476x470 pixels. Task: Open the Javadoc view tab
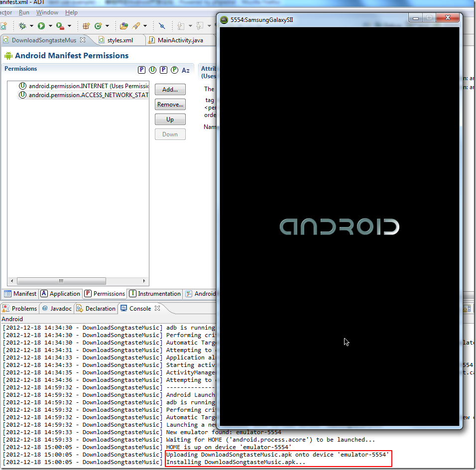pyautogui.click(x=57, y=309)
